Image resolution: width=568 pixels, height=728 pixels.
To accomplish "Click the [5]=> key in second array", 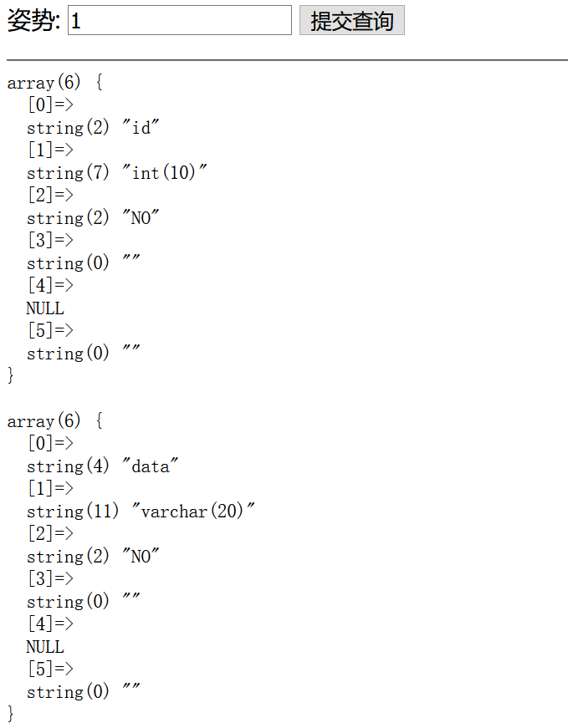I will point(51,669).
